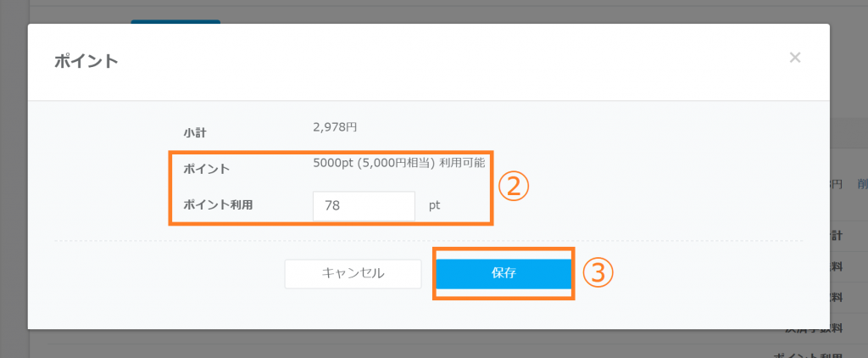
Task: Select the 2,978円 subtotal amount
Action: pyautogui.click(x=335, y=127)
